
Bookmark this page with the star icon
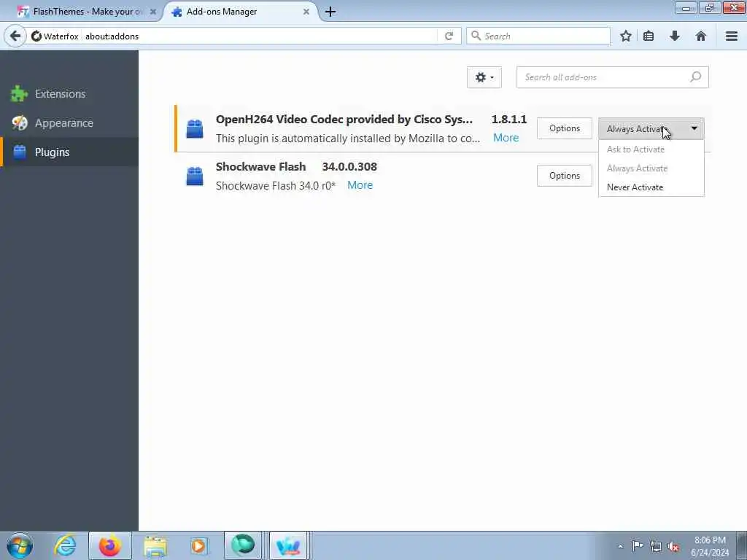(x=626, y=36)
